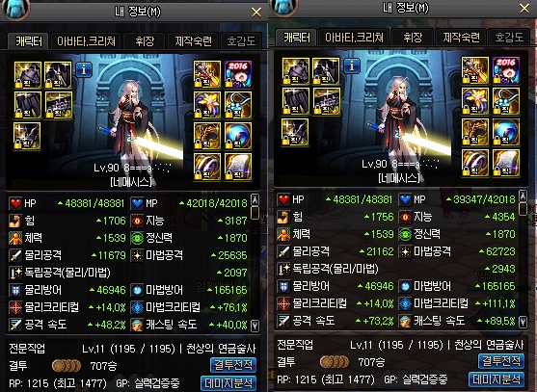Click the blue info icon in right panel
The height and width of the screenshot is (392, 537).
352,66
